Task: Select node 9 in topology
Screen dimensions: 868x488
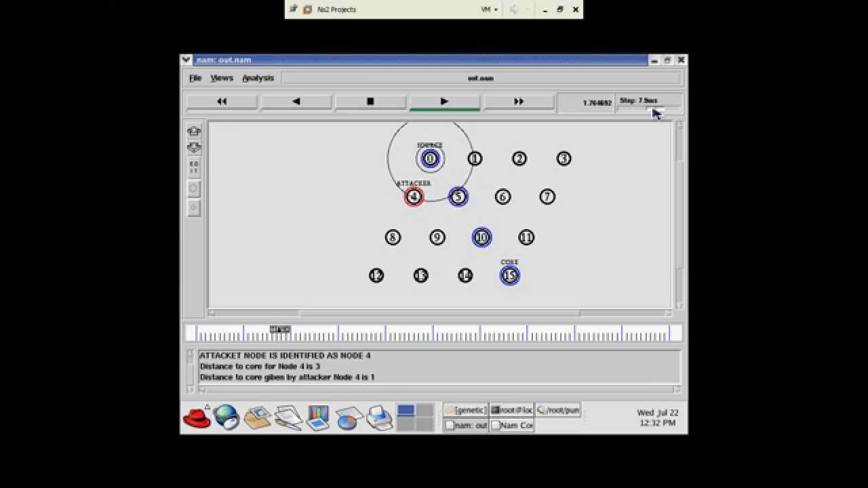Action: (437, 237)
